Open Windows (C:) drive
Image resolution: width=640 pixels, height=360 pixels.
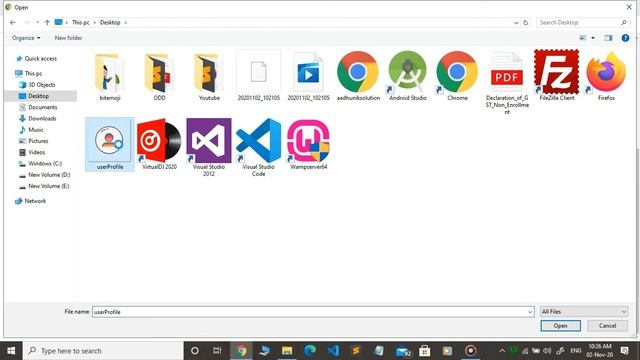click(x=45, y=164)
